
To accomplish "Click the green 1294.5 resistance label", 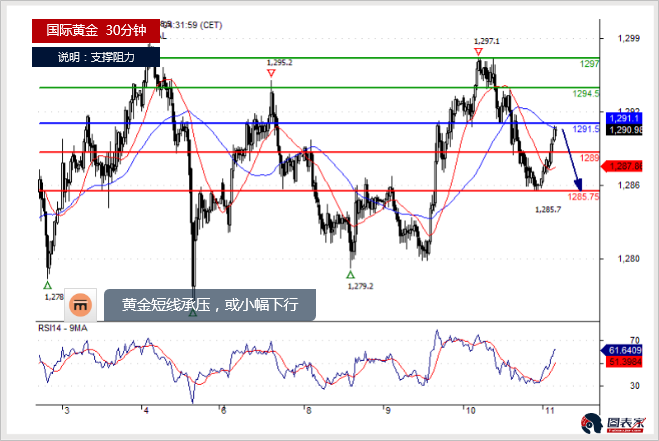I will click(585, 94).
